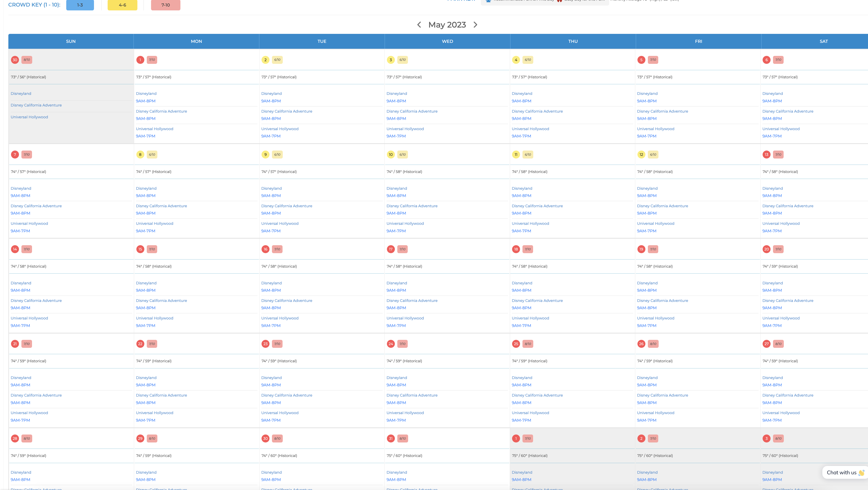Click the red day 27 circle

pos(766,344)
